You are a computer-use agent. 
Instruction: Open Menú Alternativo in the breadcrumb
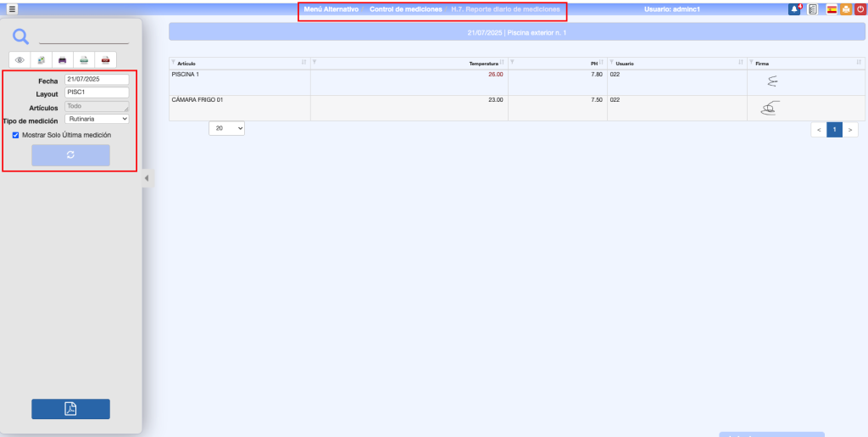pos(331,9)
